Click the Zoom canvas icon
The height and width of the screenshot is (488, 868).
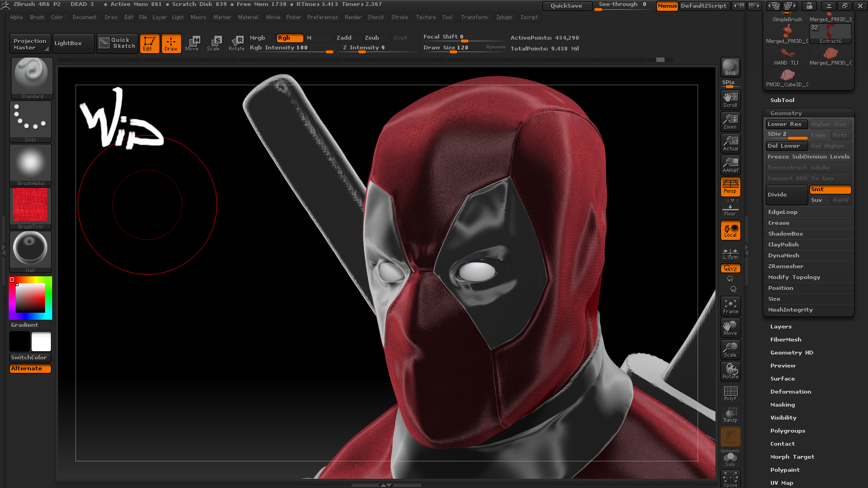731,122
